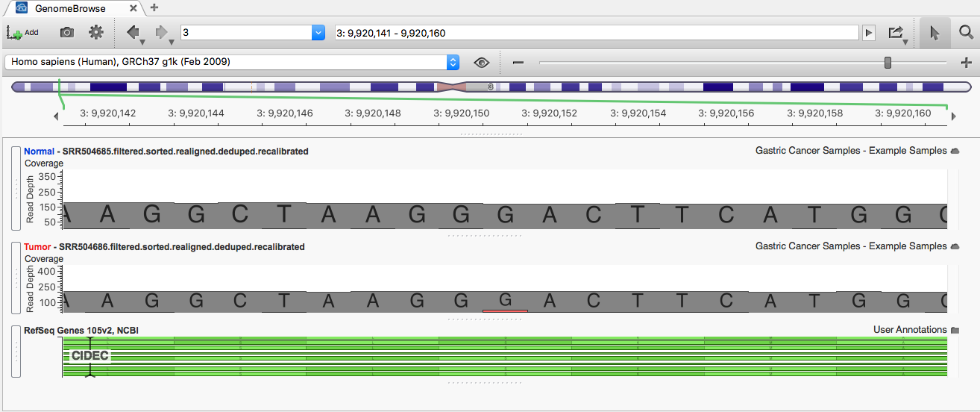Screen dimensions: 980x412
Task: Click the CIDEC gene label
Action: point(90,356)
